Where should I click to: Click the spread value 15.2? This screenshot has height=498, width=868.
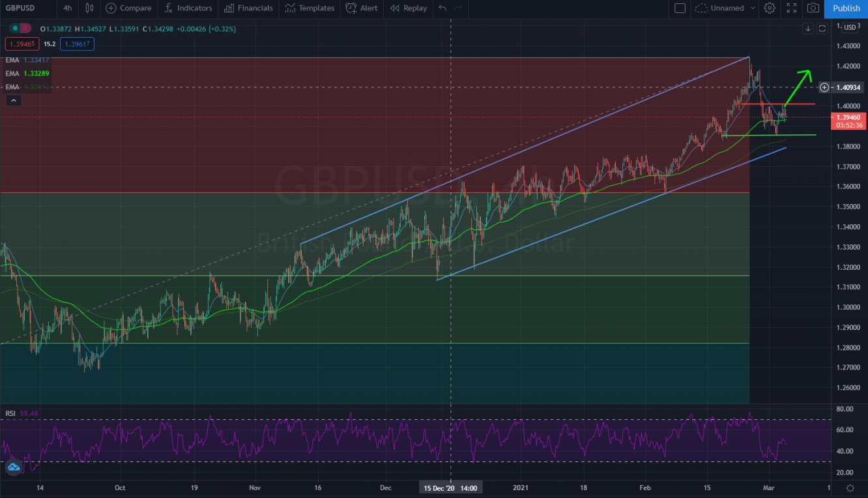pyautogui.click(x=50, y=44)
